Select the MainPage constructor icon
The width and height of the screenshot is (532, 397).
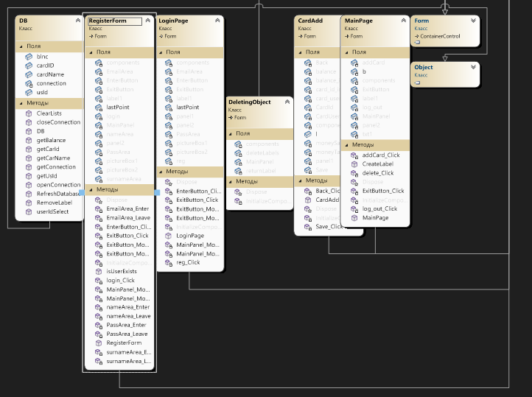[354, 218]
